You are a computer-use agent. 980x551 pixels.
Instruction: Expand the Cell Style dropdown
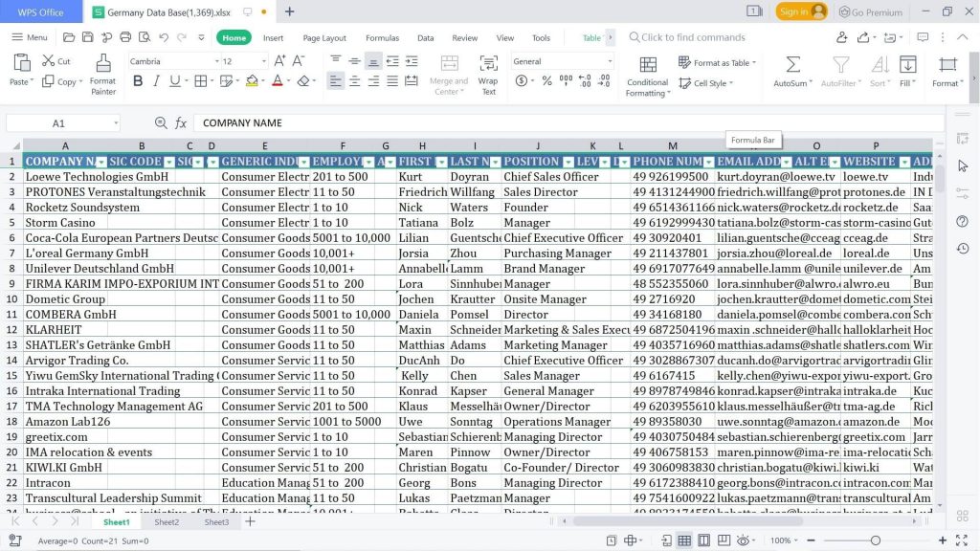[731, 83]
